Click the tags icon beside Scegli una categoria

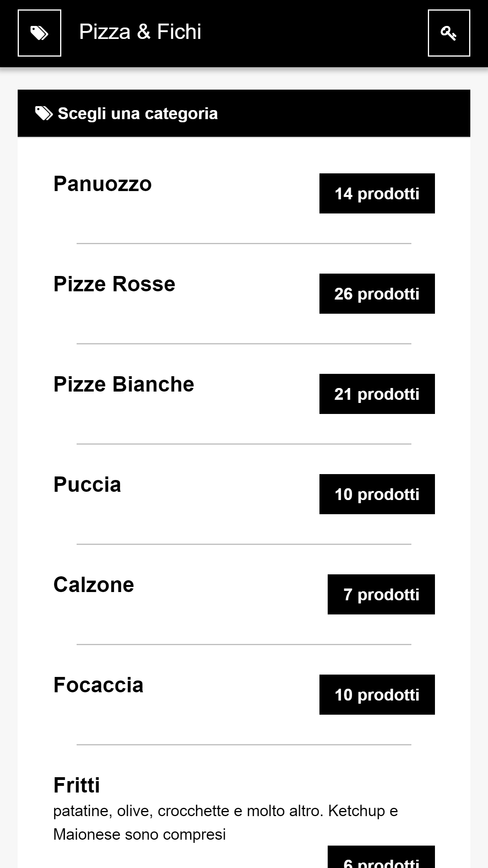click(x=44, y=113)
